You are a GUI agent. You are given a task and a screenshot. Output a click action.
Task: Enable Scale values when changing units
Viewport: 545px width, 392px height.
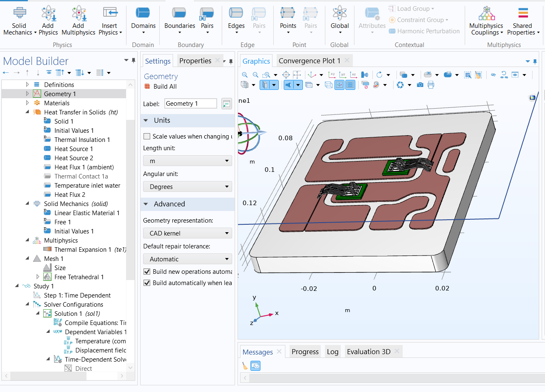click(x=147, y=136)
